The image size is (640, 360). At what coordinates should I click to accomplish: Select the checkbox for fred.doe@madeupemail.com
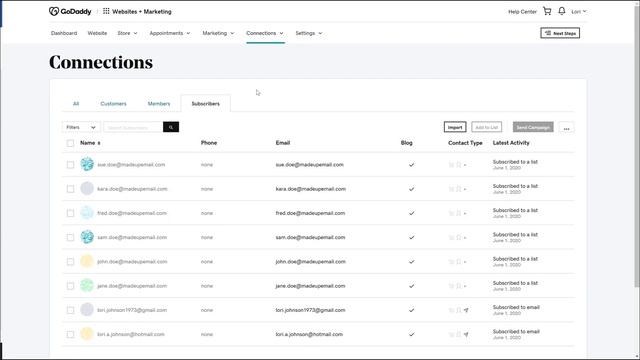pyautogui.click(x=70, y=213)
